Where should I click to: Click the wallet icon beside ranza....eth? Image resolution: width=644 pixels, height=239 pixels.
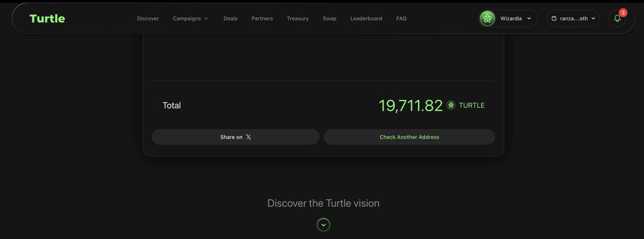(x=554, y=18)
